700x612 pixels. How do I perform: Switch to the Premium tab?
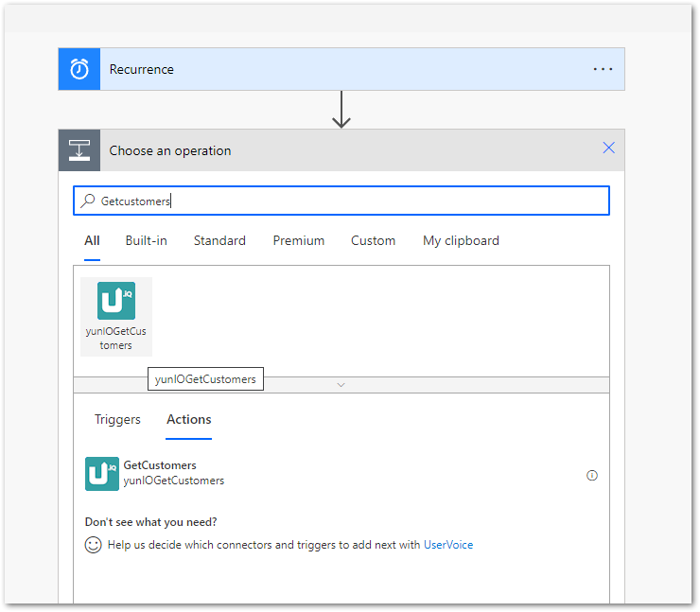[x=299, y=241]
